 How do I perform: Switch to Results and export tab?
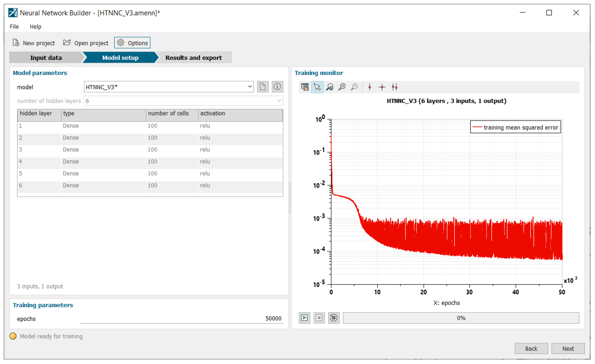193,58
